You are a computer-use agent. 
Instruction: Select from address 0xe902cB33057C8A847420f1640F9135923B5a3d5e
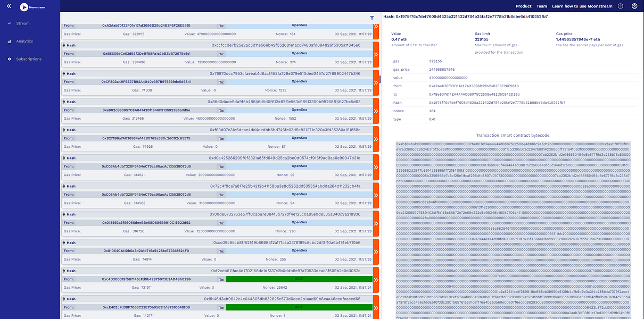(146, 110)
